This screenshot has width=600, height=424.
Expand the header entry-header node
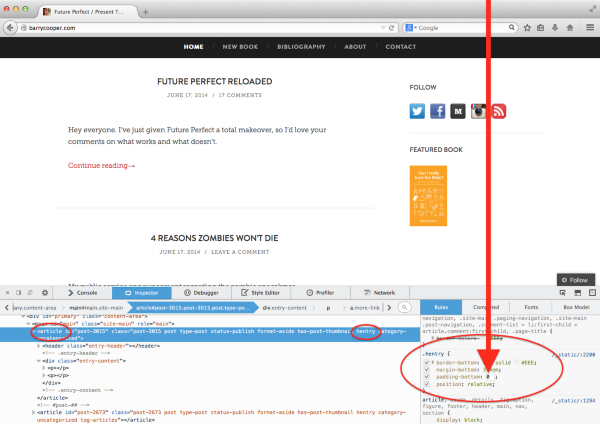coord(40,345)
